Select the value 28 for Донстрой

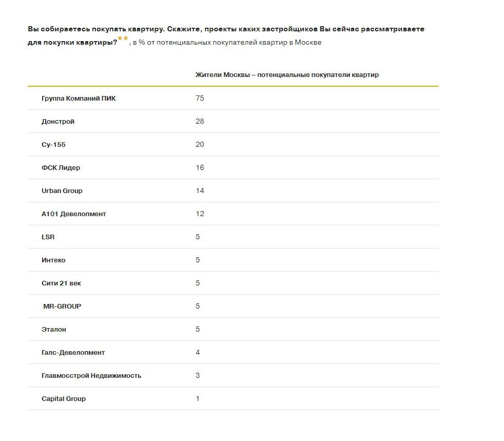[200, 122]
